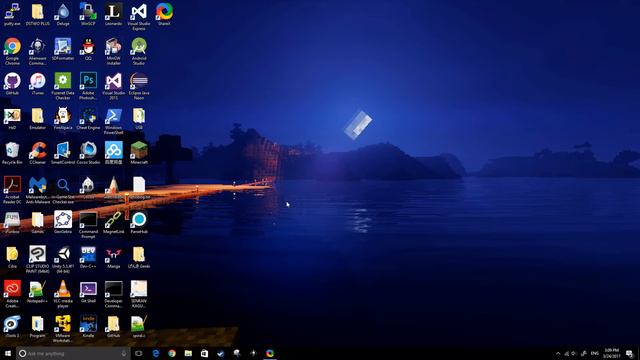Select the Dev-C++ desktop shortcut
The width and height of the screenshot is (640, 360).
pos(88,258)
